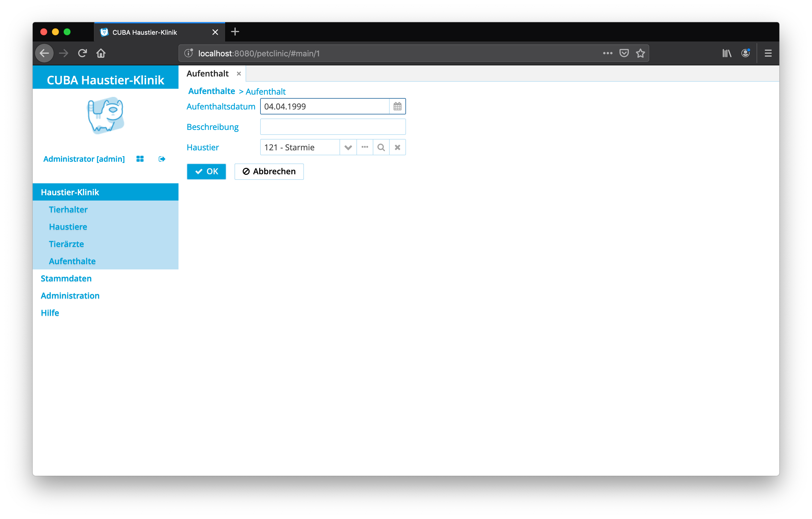Viewport: 812px width, 519px height.
Task: Click the search icon on Haustier field
Action: (x=382, y=147)
